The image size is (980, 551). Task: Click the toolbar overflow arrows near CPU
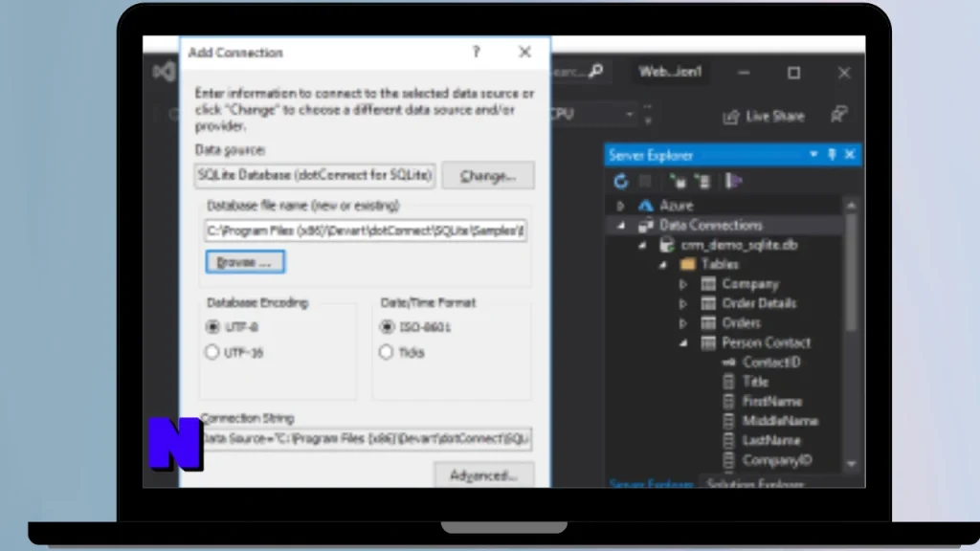648,114
